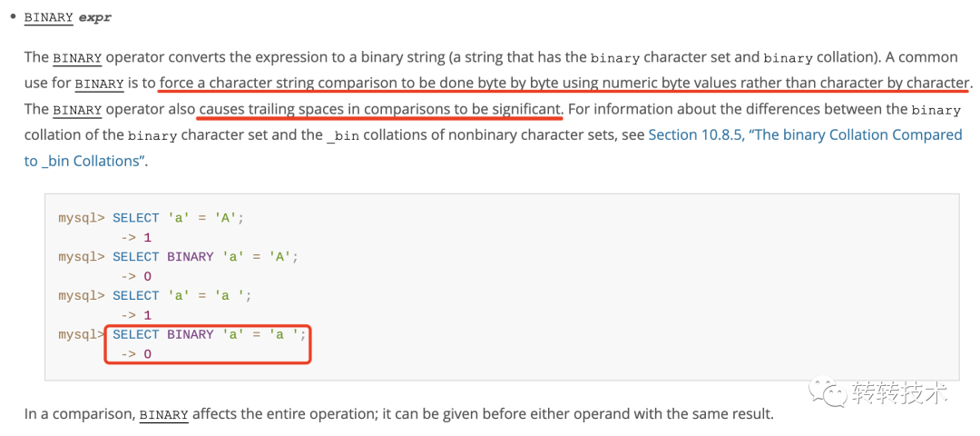
Task: Click the red-boxed SELECT BINARY 'a' = 'a ' statement
Action: pyautogui.click(x=210, y=334)
